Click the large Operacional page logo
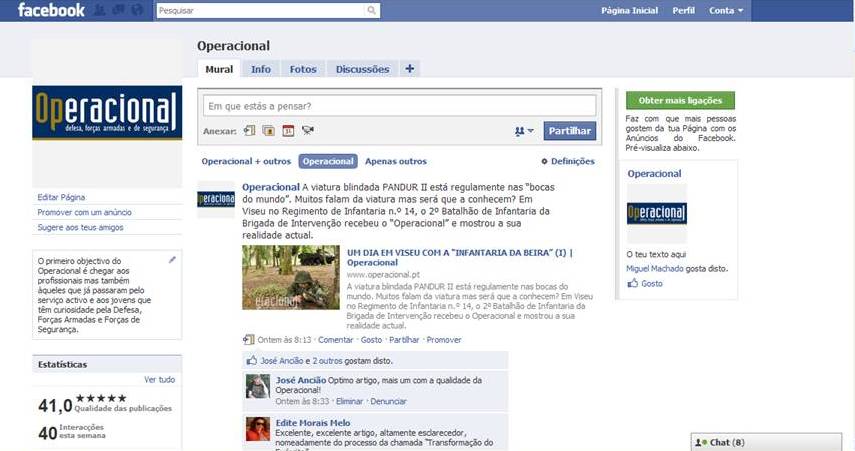The width and height of the screenshot is (855, 451). tap(107, 112)
